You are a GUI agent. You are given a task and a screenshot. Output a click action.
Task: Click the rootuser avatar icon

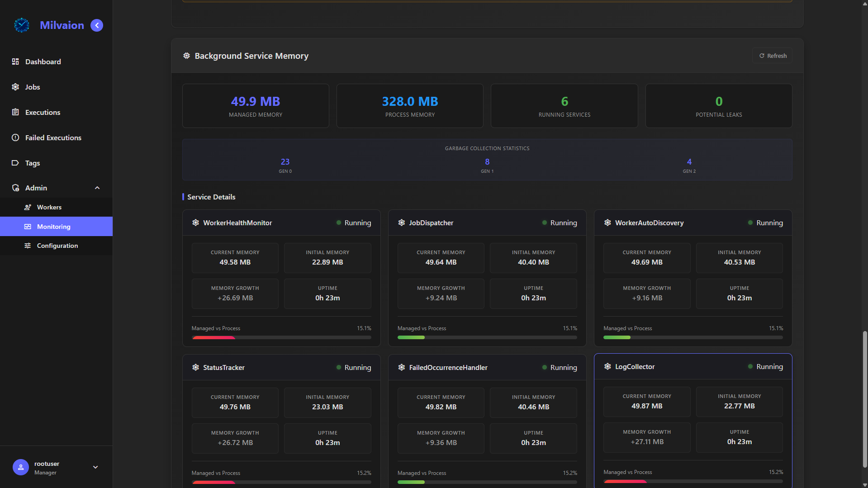pos(20,467)
